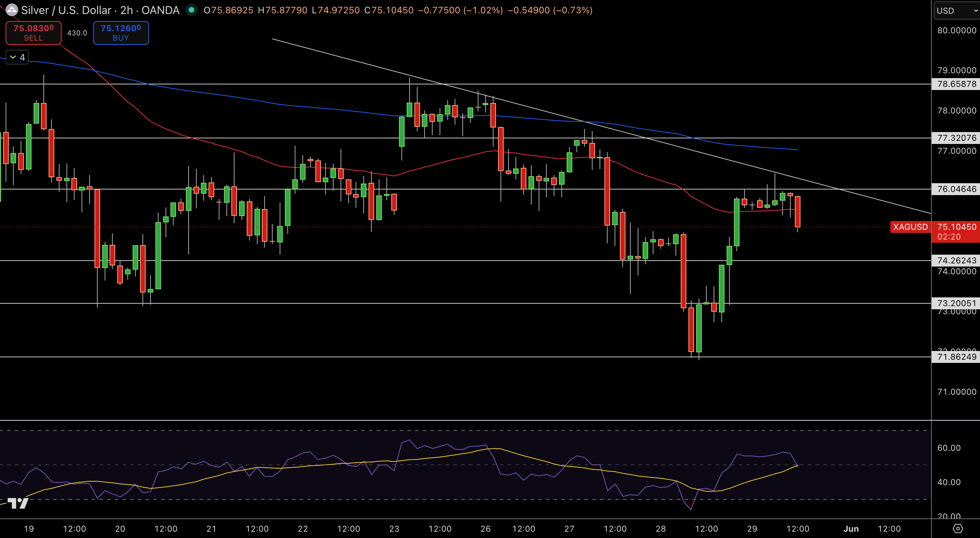Select the 76.04646 horizontal line price label

[956, 189]
